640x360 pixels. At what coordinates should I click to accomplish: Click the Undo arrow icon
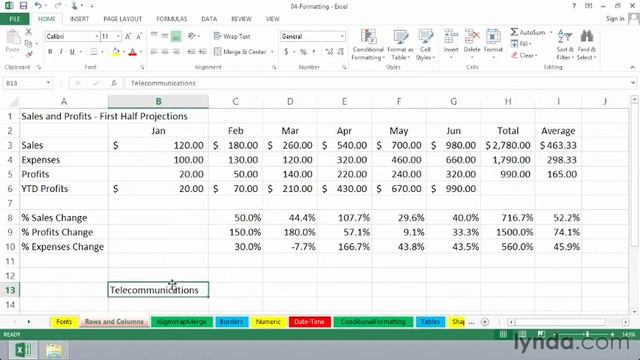[x=38, y=6]
